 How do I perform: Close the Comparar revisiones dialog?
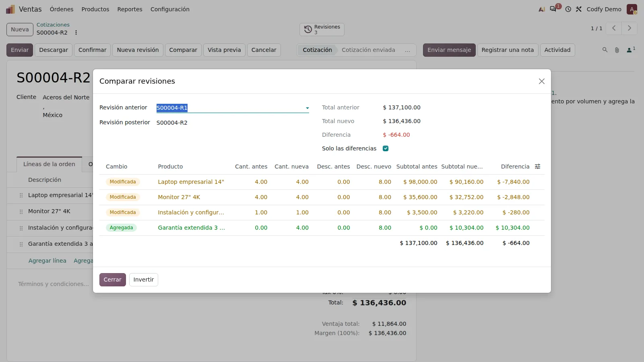point(542,81)
